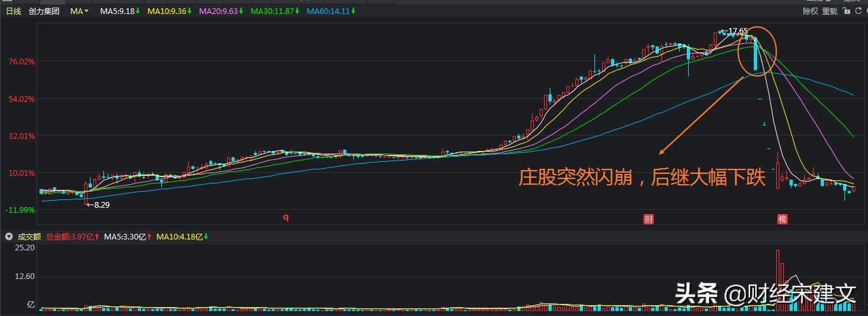Select the 成交额 indicator label
Viewport: 868px width, 316px height.
pyautogui.click(x=28, y=236)
